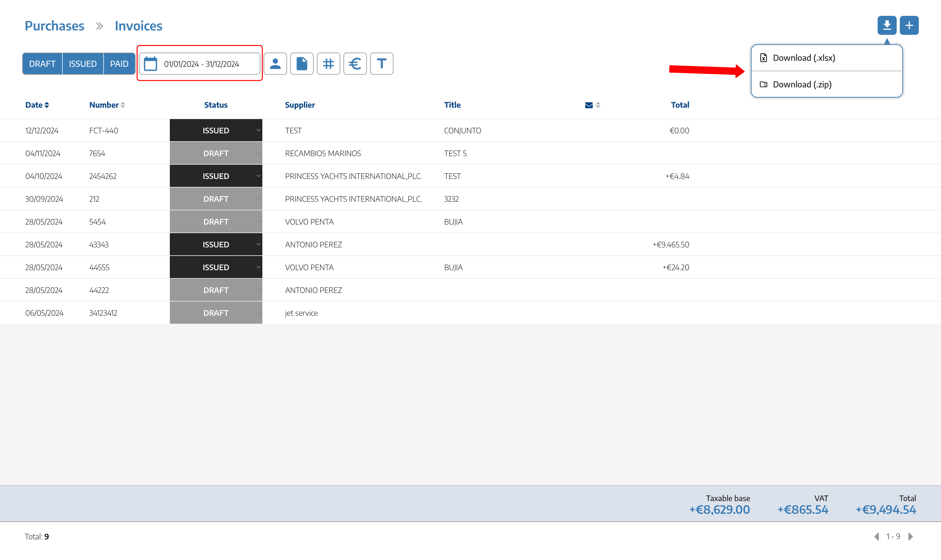
Task: Click total +€4.84
Action: pos(677,176)
